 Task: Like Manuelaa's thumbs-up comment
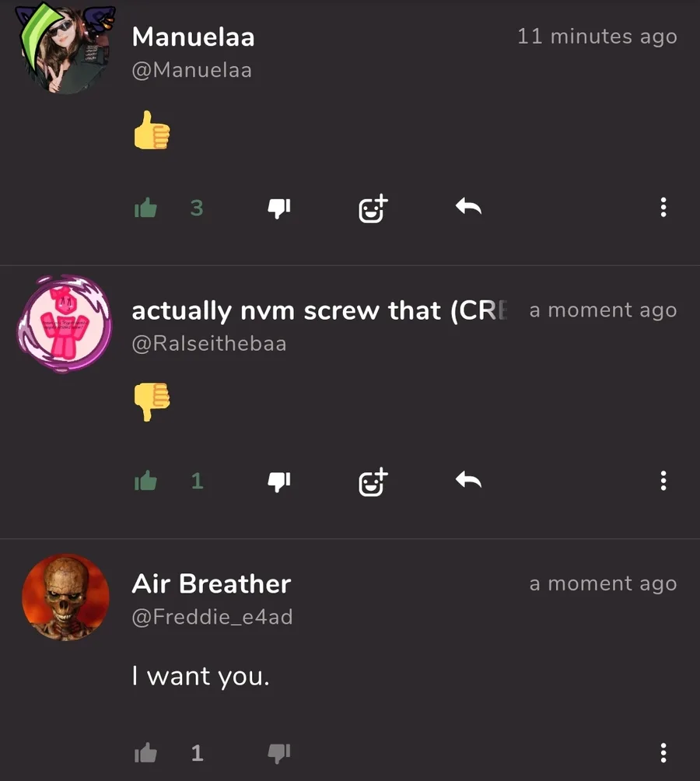tap(146, 208)
